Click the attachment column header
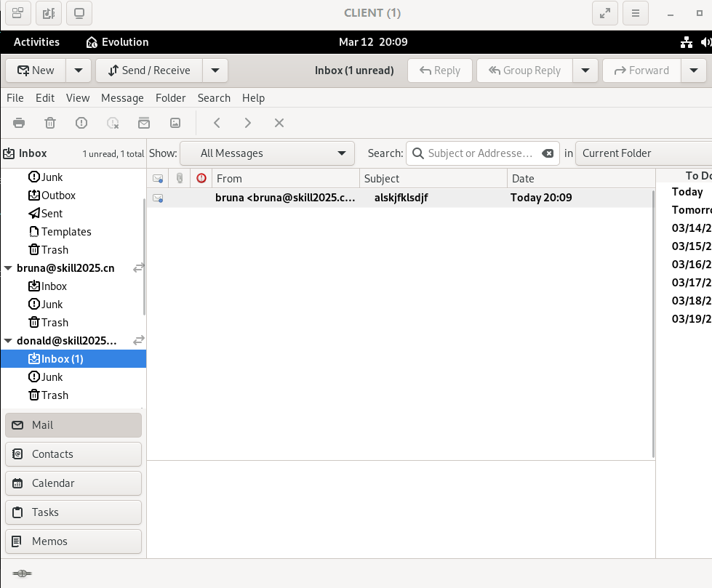 pyautogui.click(x=180, y=178)
